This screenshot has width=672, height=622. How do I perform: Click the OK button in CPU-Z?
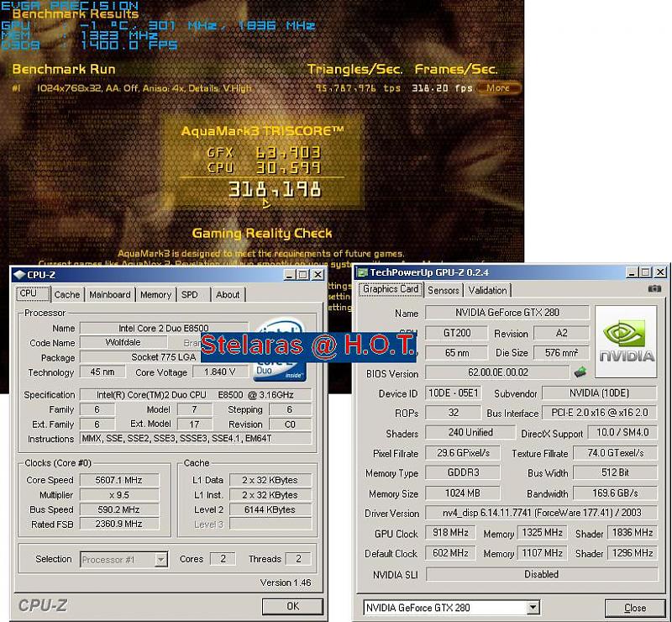click(292, 606)
